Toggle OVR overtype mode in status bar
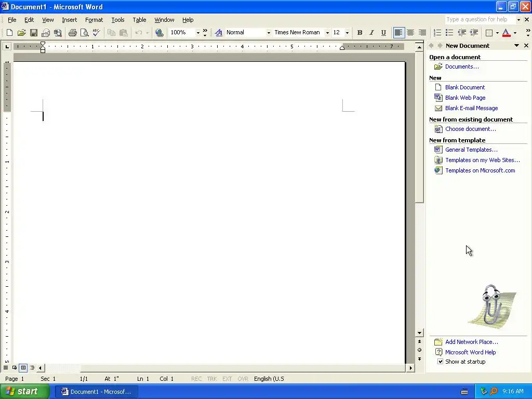 (x=243, y=379)
